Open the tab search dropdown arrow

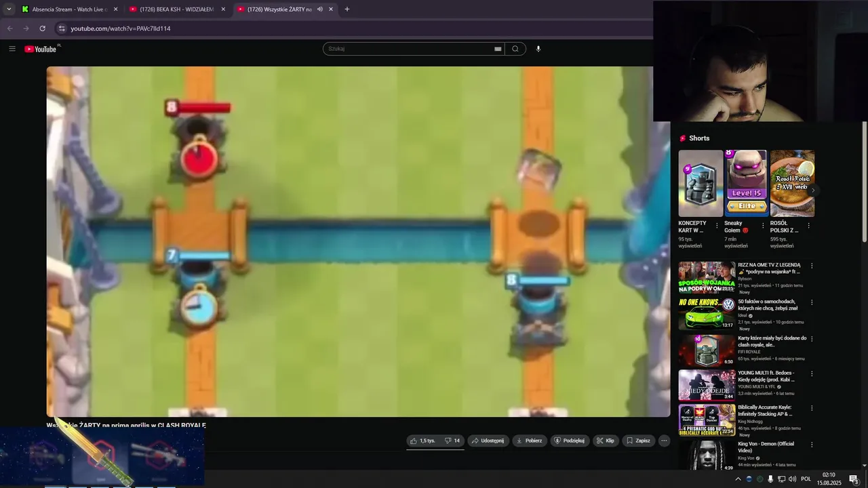(9, 9)
